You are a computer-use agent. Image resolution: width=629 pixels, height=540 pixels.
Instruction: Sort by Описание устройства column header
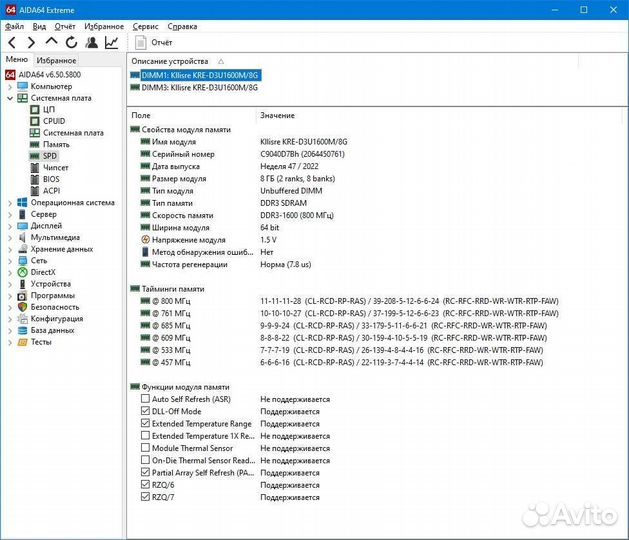(170, 61)
